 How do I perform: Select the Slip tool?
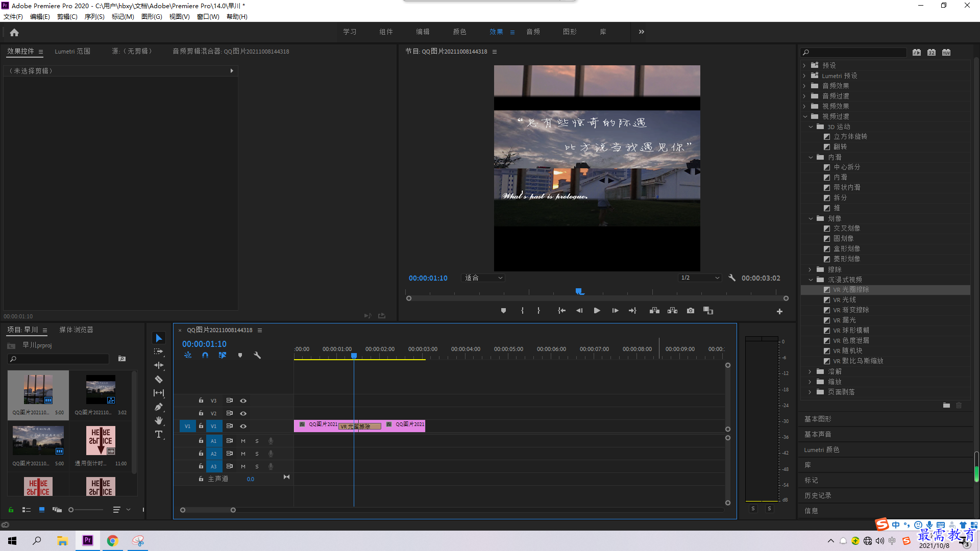[x=159, y=393]
